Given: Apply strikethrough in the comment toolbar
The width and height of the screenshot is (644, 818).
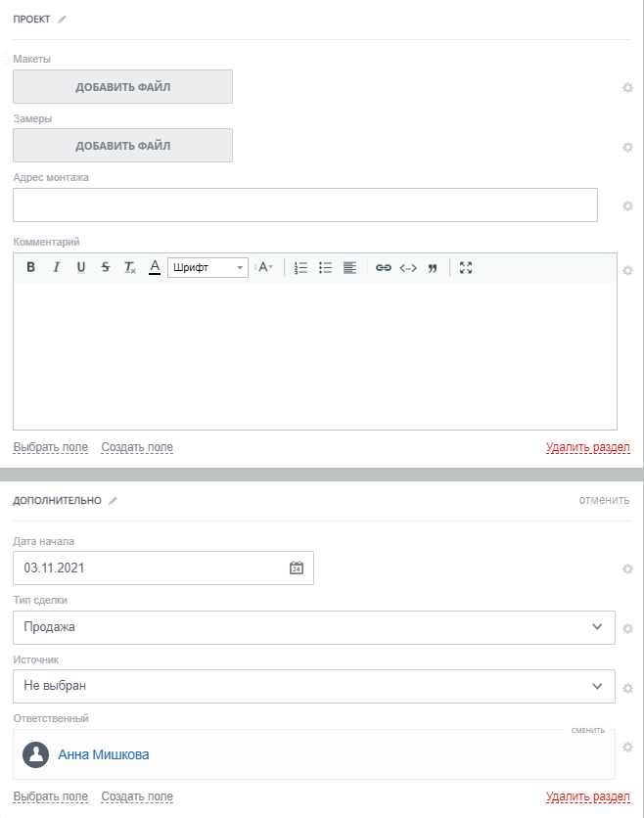Looking at the screenshot, I should [105, 268].
